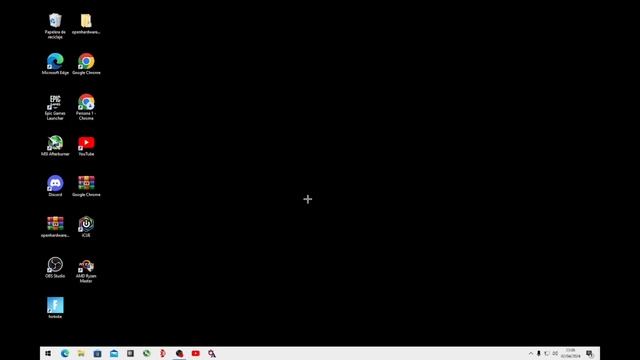Image resolution: width=640 pixels, height=360 pixels.
Task: Select the MSI Afterburner desktop shortcut
Action: tap(55, 145)
